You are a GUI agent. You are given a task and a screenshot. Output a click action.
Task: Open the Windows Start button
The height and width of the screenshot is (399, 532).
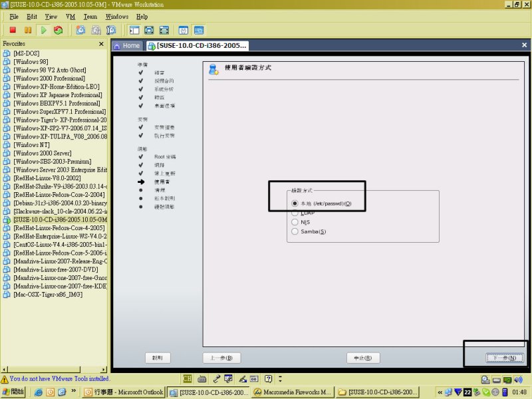[13, 392]
